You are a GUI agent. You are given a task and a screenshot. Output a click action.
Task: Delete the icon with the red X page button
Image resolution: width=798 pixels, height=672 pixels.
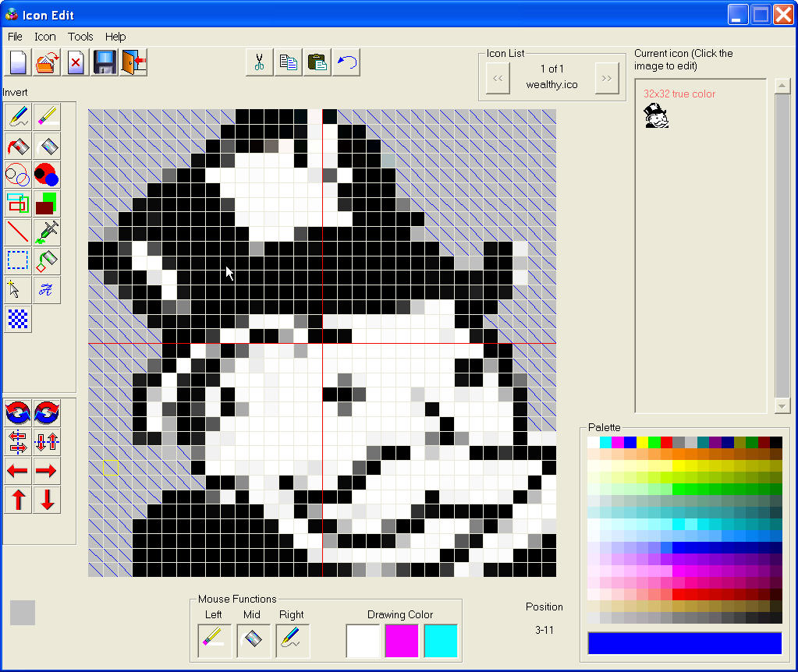pyautogui.click(x=76, y=62)
